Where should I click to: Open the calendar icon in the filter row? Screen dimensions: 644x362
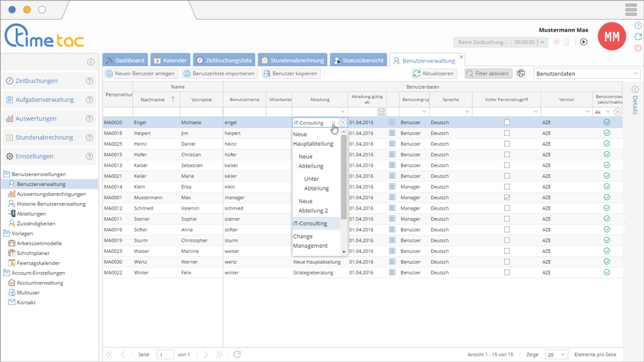pyautogui.click(x=381, y=112)
